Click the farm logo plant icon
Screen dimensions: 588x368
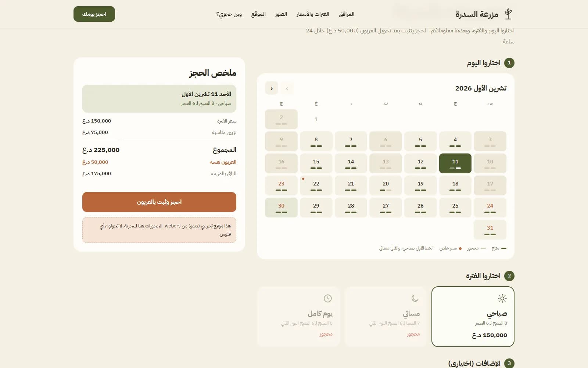(508, 14)
